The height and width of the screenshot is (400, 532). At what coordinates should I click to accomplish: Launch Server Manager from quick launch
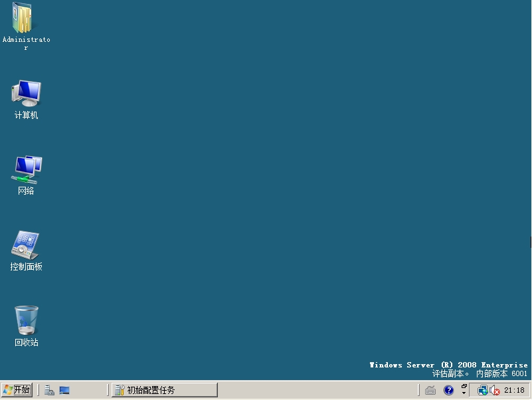tap(49, 390)
